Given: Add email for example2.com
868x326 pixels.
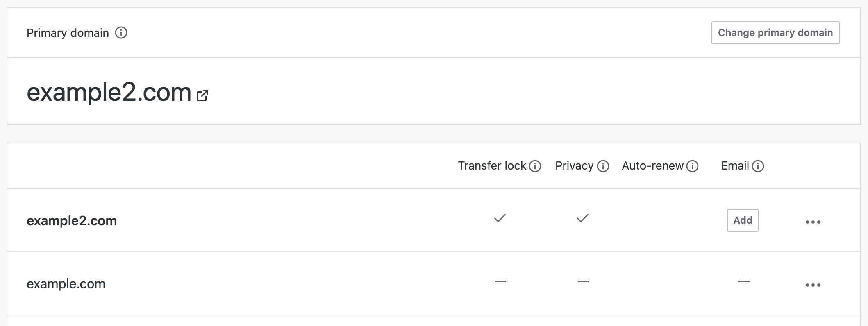Looking at the screenshot, I should (743, 220).
